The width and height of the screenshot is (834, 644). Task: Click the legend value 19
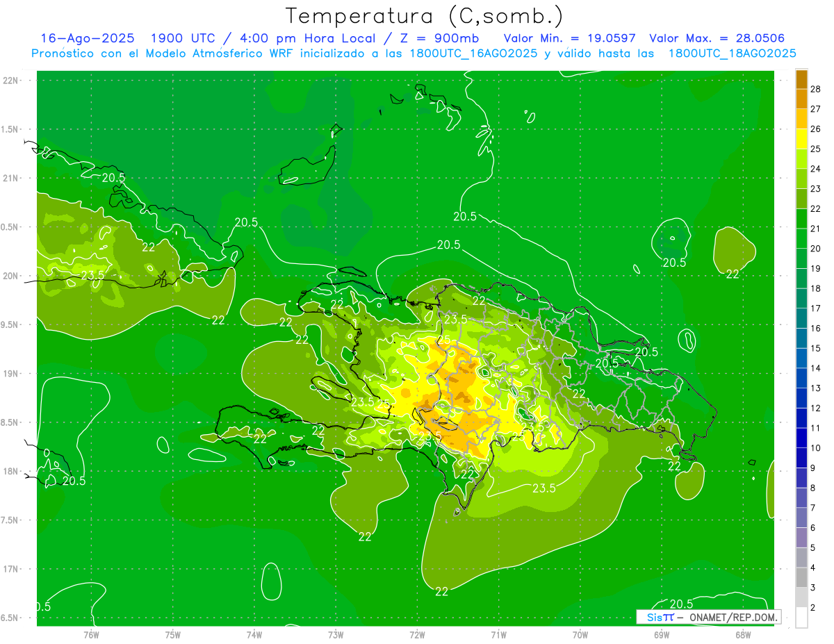816,268
